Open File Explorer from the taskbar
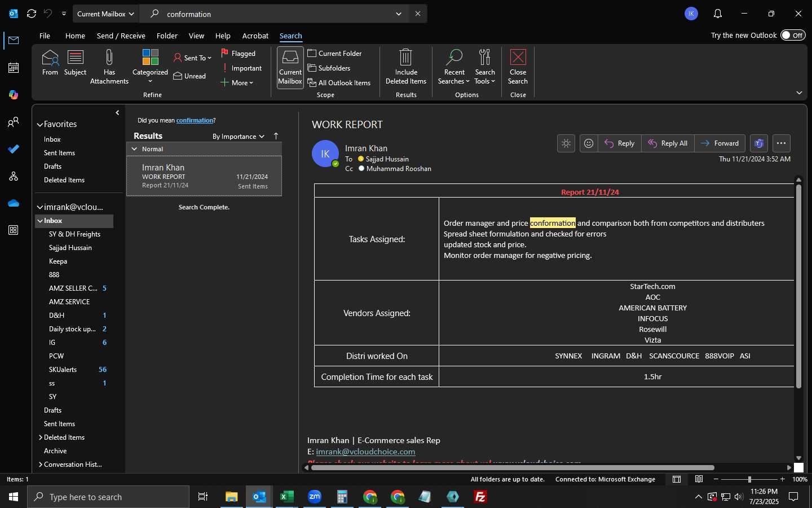Image resolution: width=812 pixels, height=508 pixels. click(x=232, y=497)
